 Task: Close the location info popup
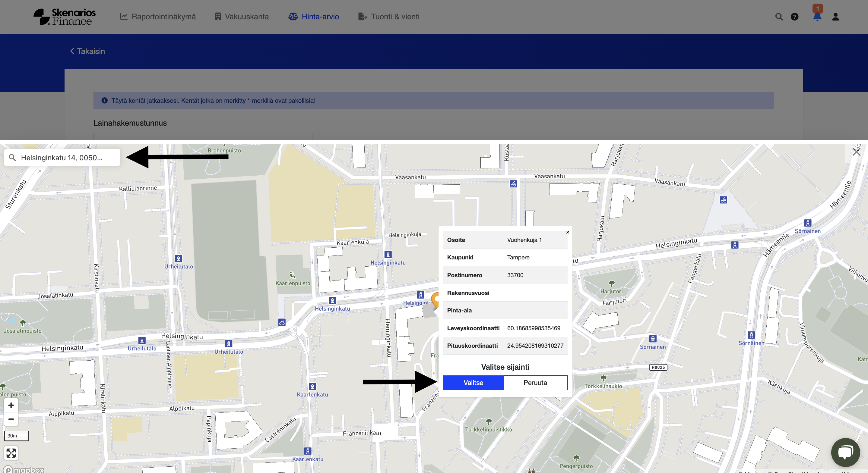pyautogui.click(x=567, y=232)
